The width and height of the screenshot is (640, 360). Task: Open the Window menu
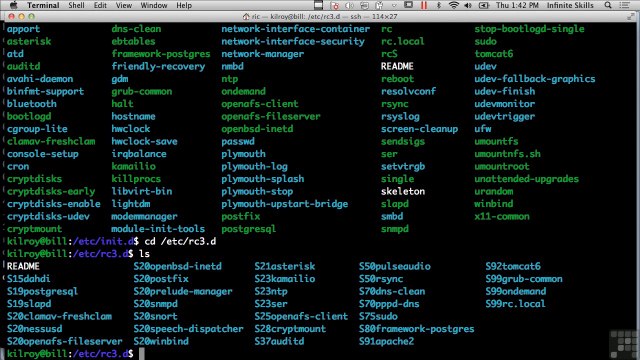pos(153,5)
